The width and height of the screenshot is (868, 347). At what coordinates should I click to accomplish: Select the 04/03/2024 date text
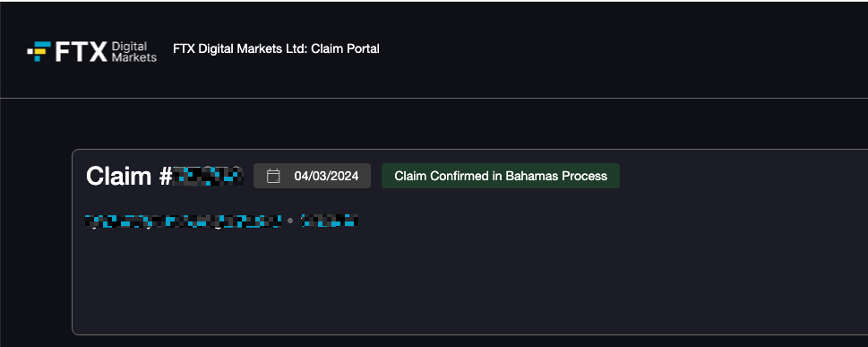326,177
